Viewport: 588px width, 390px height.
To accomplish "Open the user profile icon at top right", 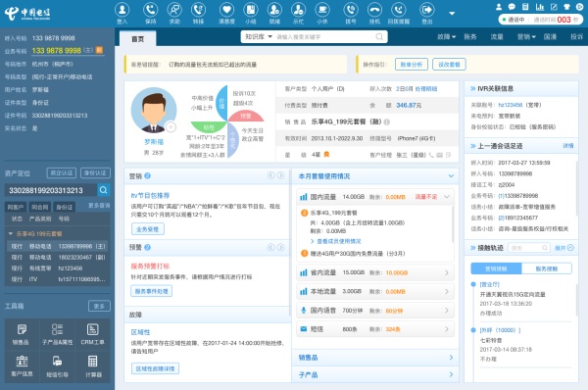I will coord(499,7).
